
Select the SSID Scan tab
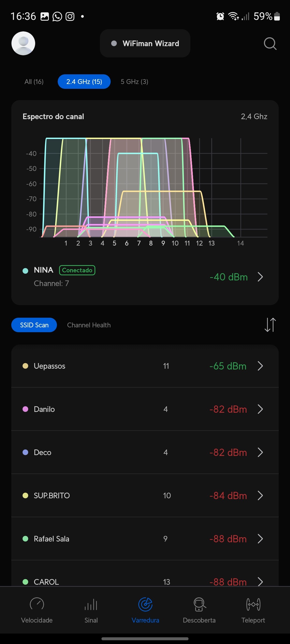[x=34, y=325]
